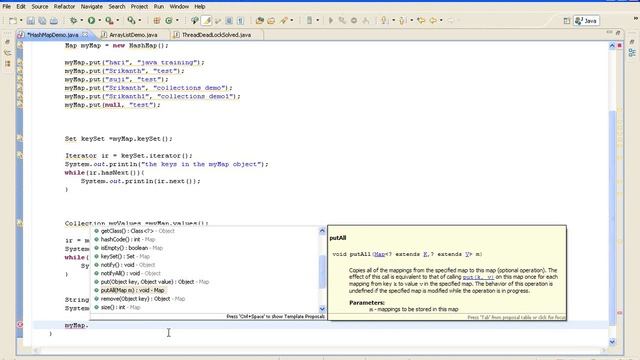This screenshot has width=640, height=360.
Task: Follow the Map link in putAll signature
Action: [380, 254]
